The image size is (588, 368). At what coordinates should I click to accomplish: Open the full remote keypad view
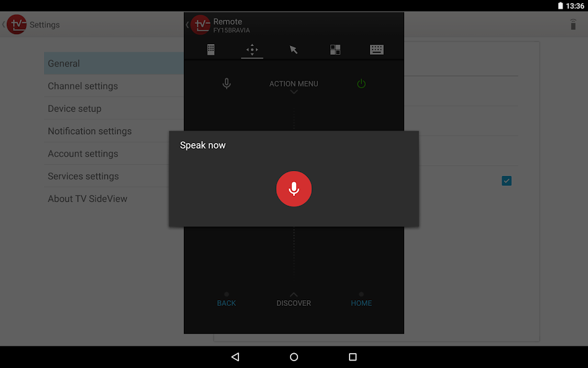pos(210,49)
